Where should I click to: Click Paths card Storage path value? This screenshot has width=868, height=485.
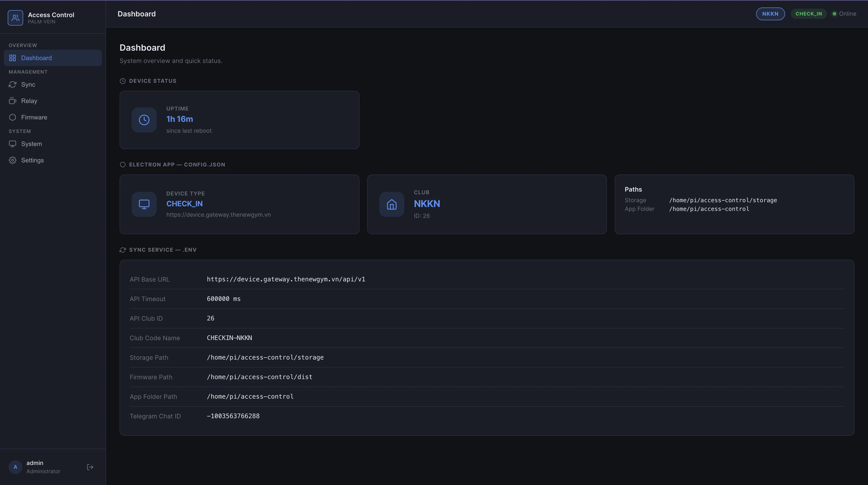point(723,200)
